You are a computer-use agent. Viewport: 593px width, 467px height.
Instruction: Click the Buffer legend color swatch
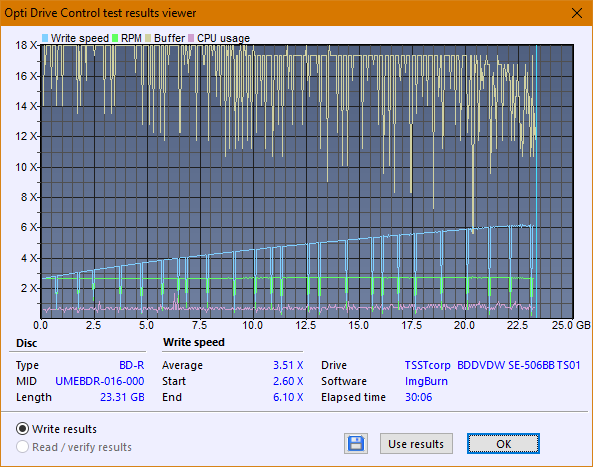[148, 38]
